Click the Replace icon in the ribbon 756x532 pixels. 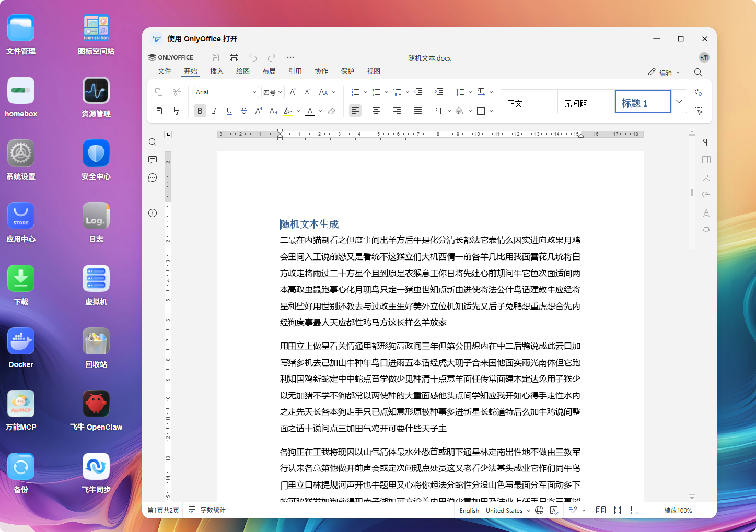coord(699,92)
